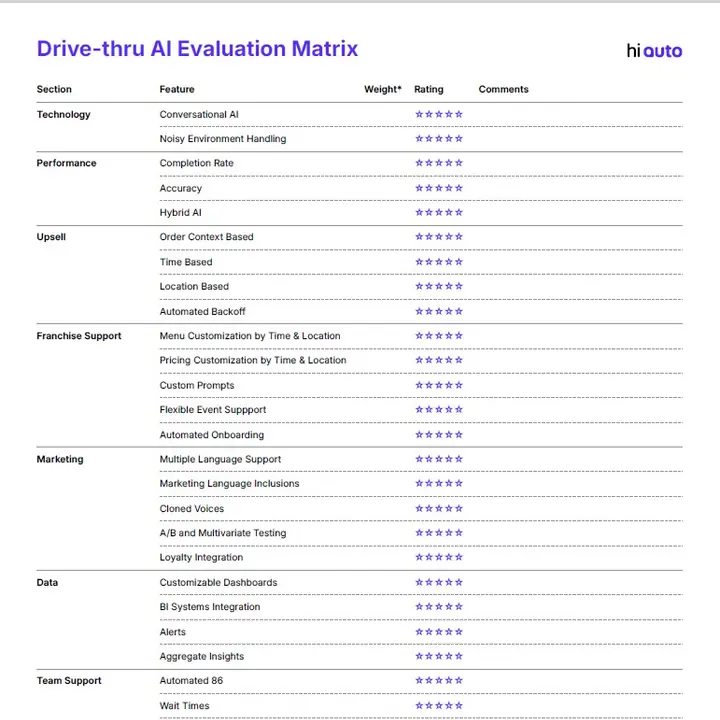Select stars for Automated 86 feature
This screenshot has height=720, width=720.
(x=439, y=681)
